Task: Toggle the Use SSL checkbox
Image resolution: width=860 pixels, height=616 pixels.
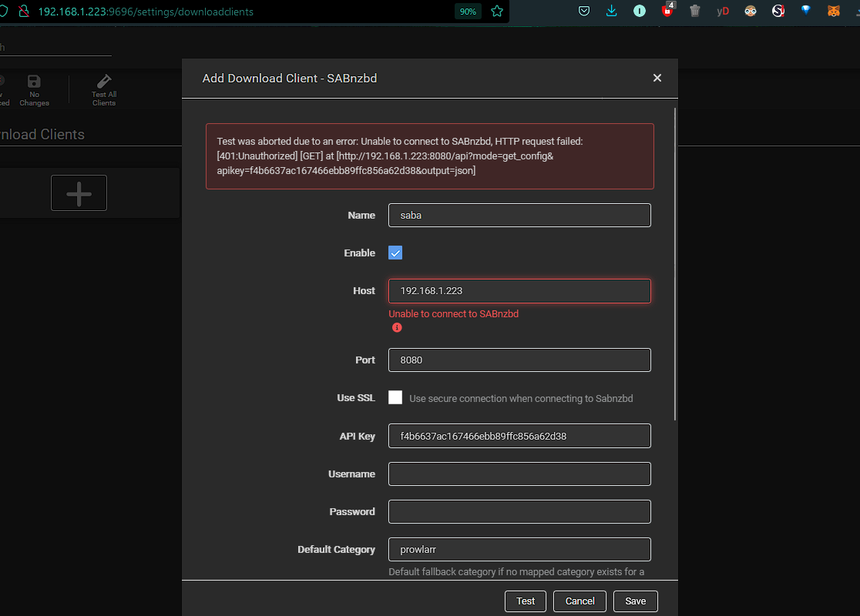Action: coord(395,397)
